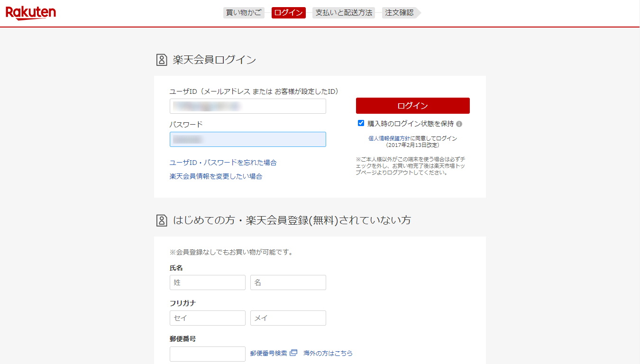
Task: Click the パスワード label
Action: (x=186, y=125)
